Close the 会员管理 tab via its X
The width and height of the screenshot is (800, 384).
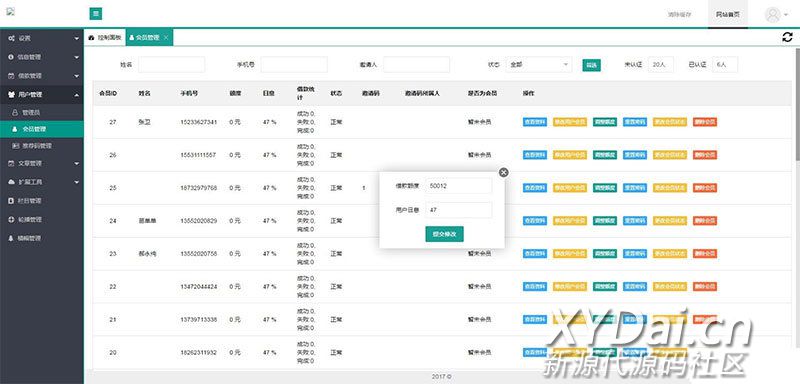pos(166,38)
